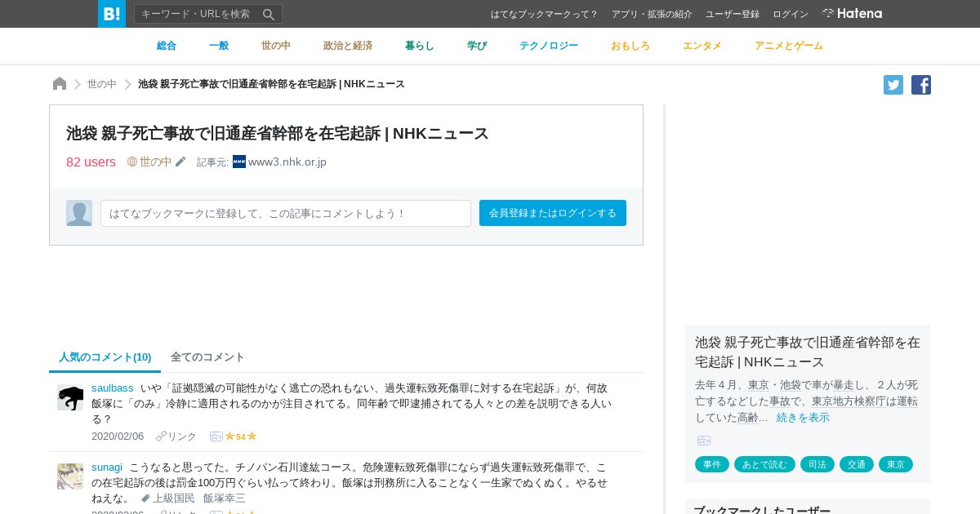The height and width of the screenshot is (514, 980).
Task: Click the あとで読む tag
Action: coord(764,464)
